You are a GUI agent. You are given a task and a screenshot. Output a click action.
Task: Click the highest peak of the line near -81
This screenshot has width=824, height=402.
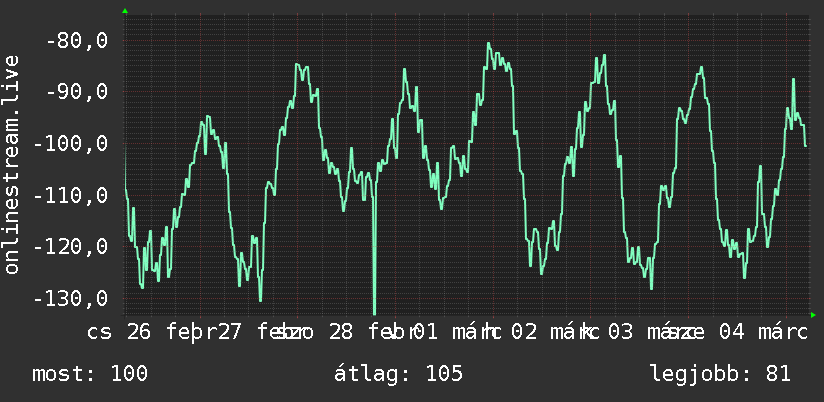489,44
